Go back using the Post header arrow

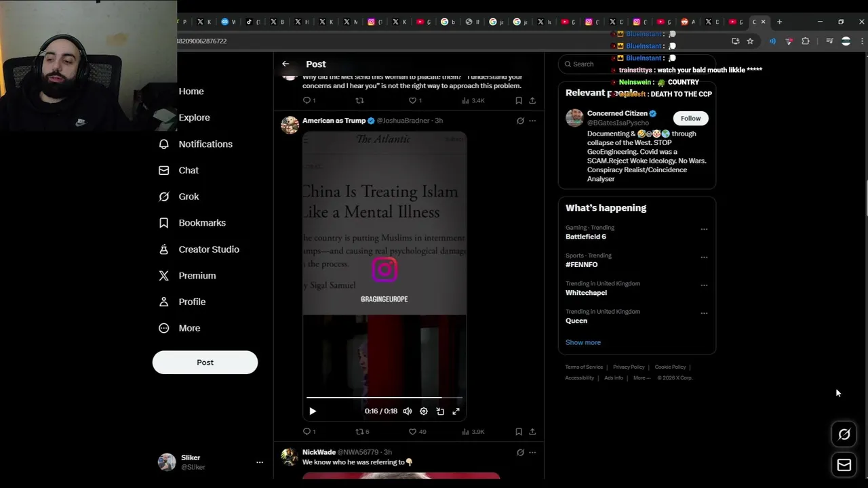[285, 64]
